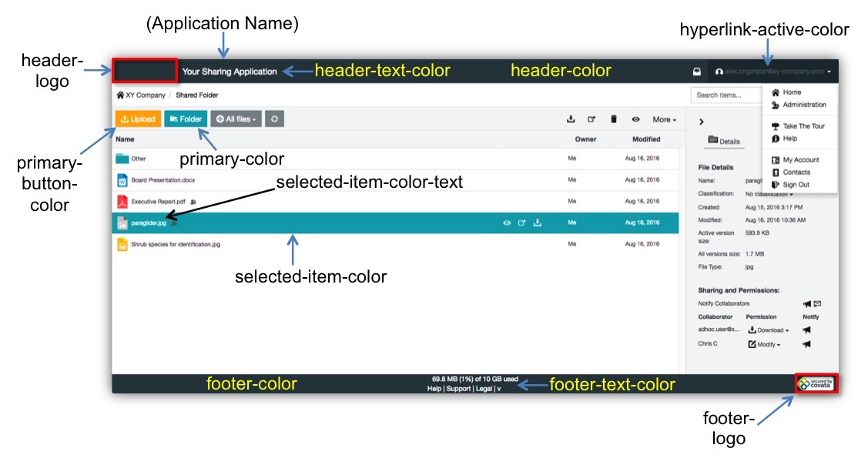Click the Search items input field
The width and height of the screenshot is (868, 465).
pyautogui.click(x=724, y=95)
